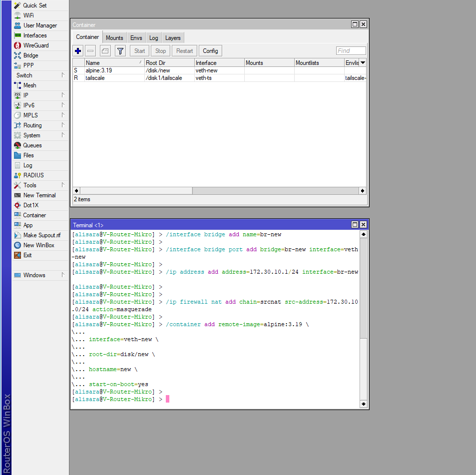Click the Container list horizontal scrollbar
476x475 pixels.
(219, 191)
